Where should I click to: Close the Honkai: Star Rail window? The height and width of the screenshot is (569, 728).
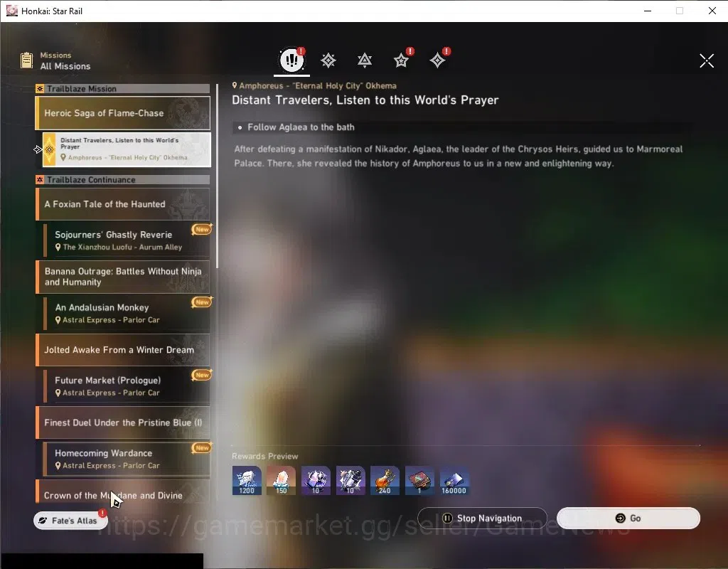click(x=712, y=11)
